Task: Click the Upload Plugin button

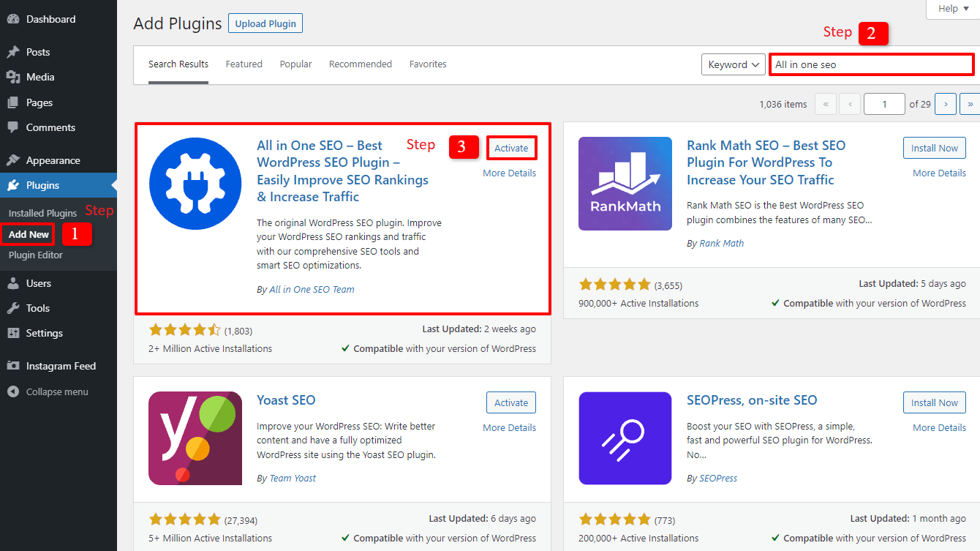Action: pos(265,23)
